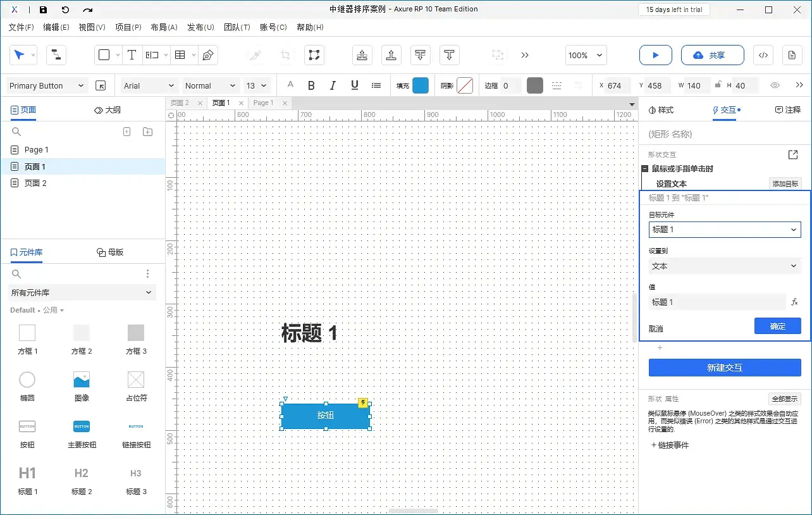This screenshot has height=515, width=812.
Task: Select 页面 2 in the pages list
Action: 35,183
